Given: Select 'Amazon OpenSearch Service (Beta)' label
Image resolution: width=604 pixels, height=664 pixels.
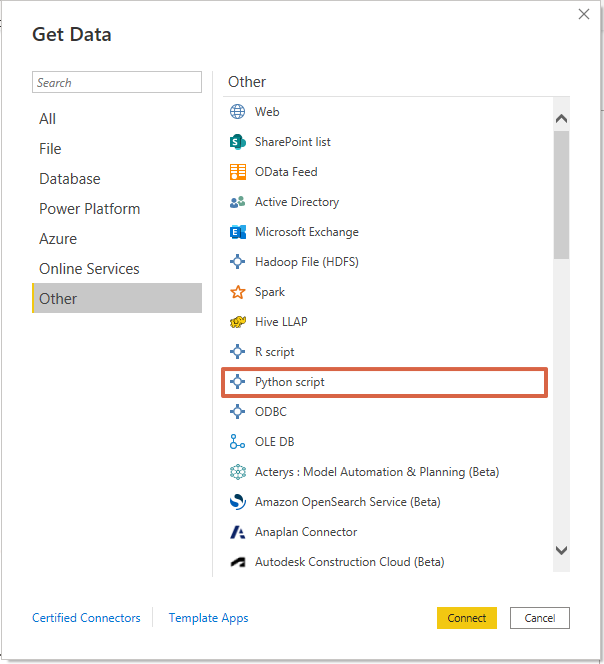Looking at the screenshot, I should pos(348,502).
